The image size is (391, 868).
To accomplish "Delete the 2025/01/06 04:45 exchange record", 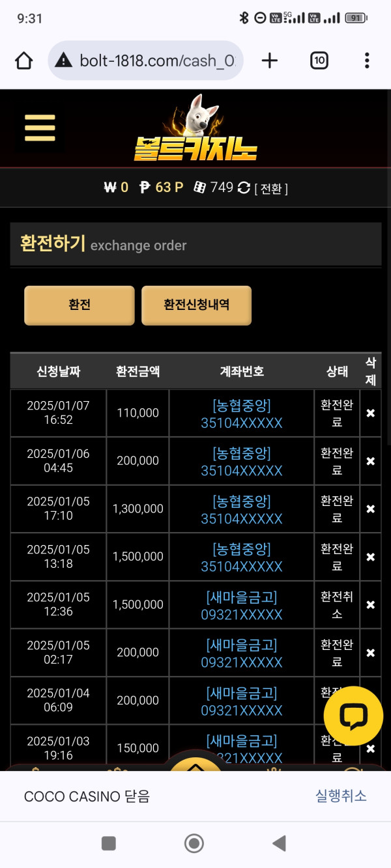I will click(370, 461).
